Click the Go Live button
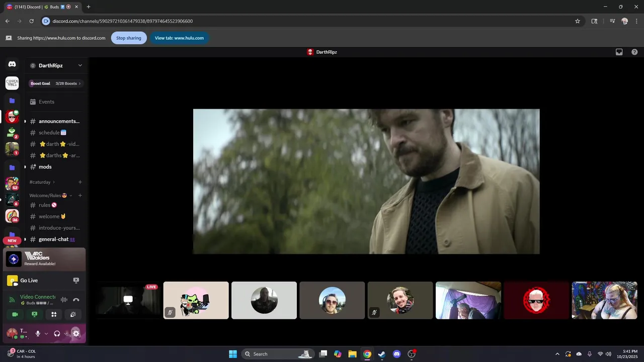The height and width of the screenshot is (362, 644). 29,280
